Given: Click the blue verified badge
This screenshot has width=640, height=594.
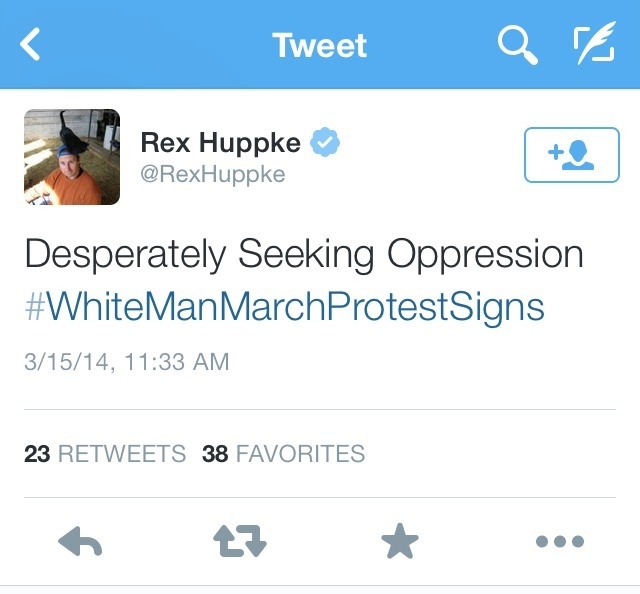Looking at the screenshot, I should [x=324, y=143].
